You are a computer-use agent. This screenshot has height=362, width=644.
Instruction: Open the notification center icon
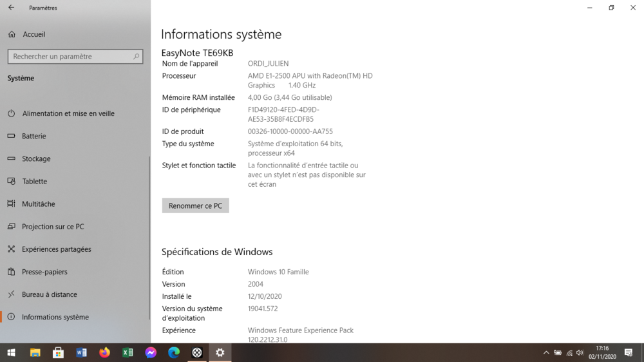[x=629, y=352]
